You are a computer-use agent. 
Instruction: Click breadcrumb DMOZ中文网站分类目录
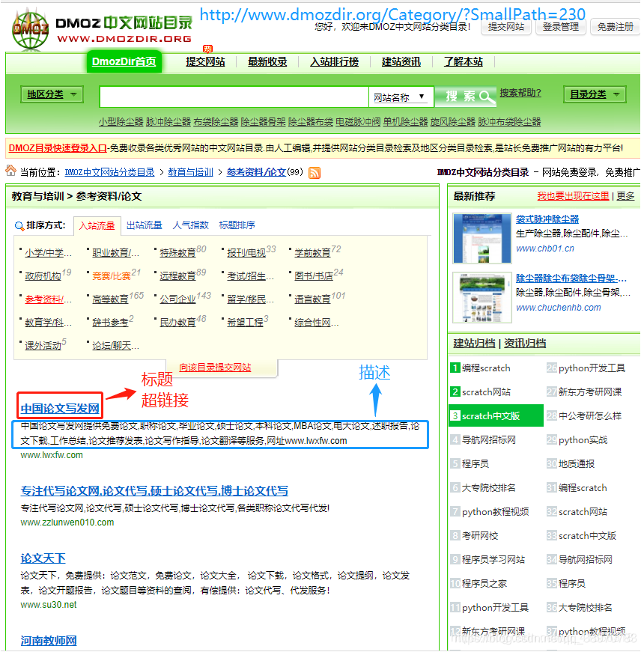point(109,172)
